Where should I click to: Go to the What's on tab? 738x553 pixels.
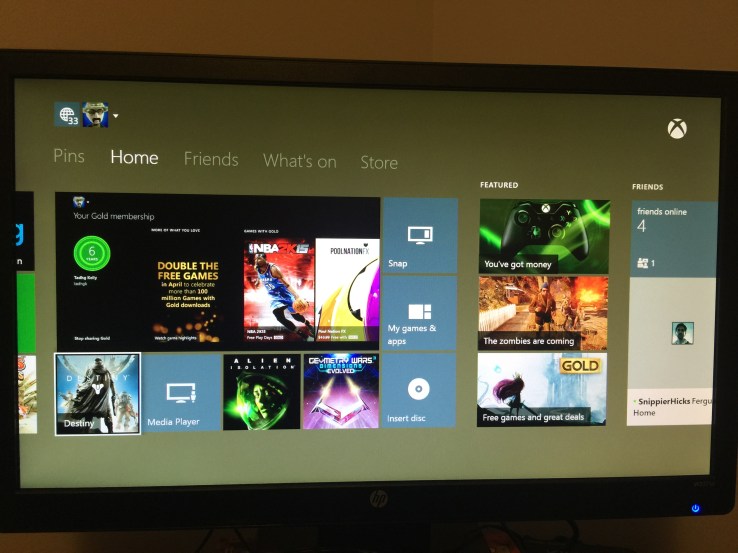click(x=300, y=161)
